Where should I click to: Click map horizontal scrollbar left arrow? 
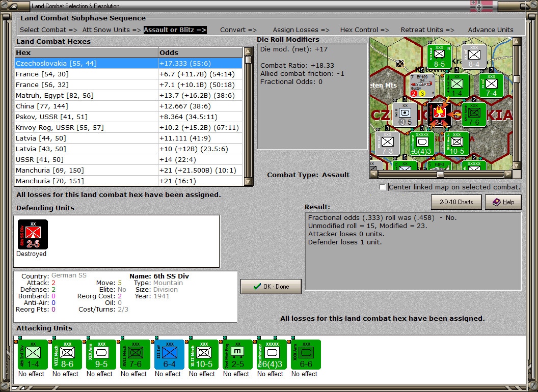pos(373,174)
